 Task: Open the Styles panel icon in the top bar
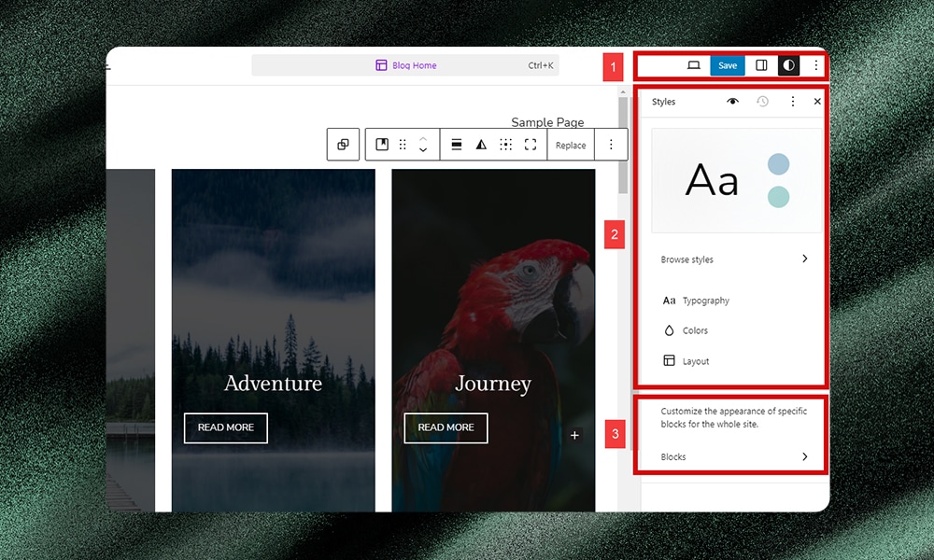click(789, 65)
